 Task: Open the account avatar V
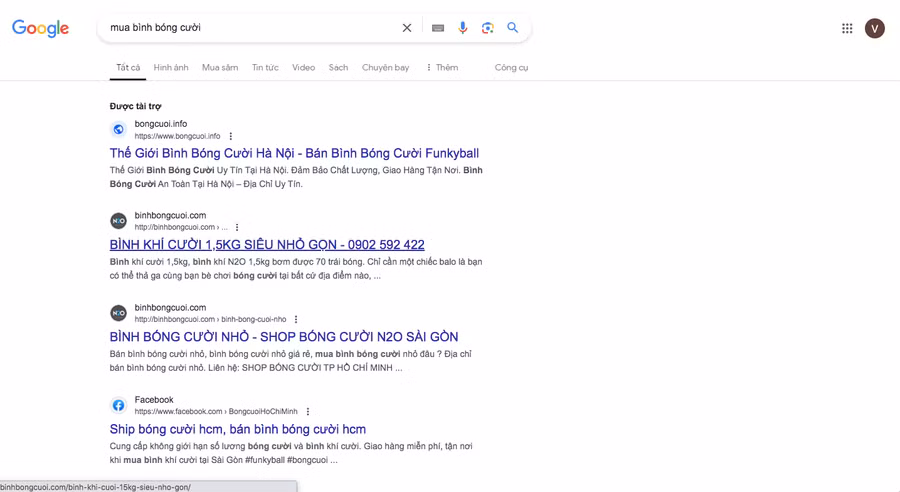tap(875, 28)
